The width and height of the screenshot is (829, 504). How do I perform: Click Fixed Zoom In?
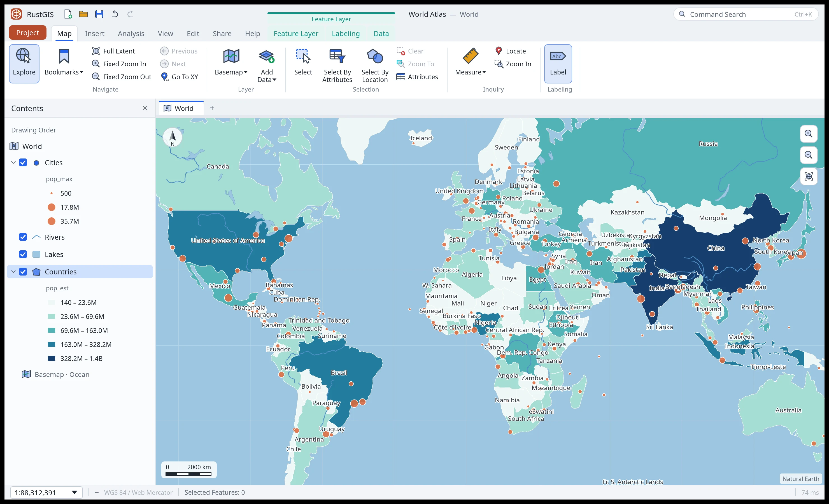tap(119, 64)
